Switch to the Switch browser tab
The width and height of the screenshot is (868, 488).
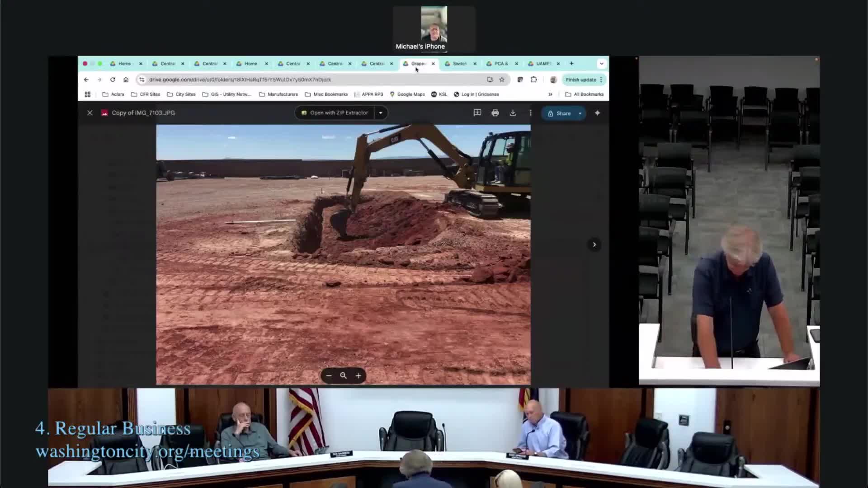tap(459, 64)
